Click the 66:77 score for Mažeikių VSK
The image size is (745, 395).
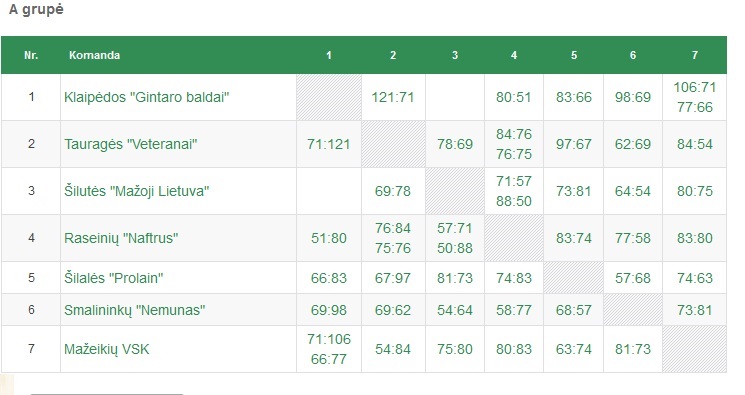[329, 359]
